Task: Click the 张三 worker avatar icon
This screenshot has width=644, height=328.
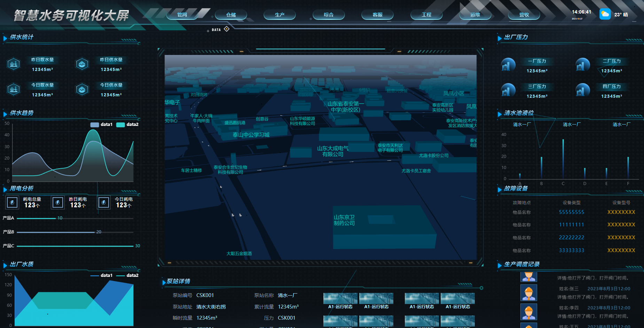Action: pyautogui.click(x=528, y=293)
